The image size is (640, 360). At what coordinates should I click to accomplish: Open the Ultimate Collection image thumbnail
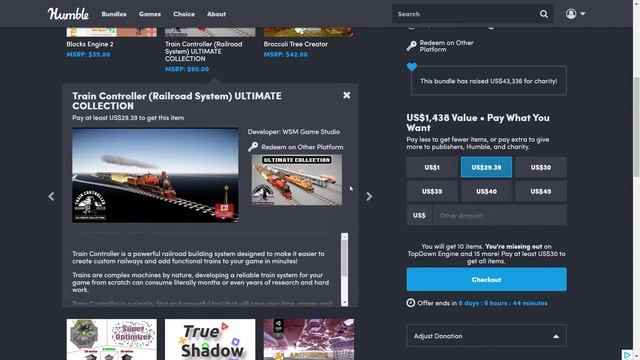tap(297, 180)
